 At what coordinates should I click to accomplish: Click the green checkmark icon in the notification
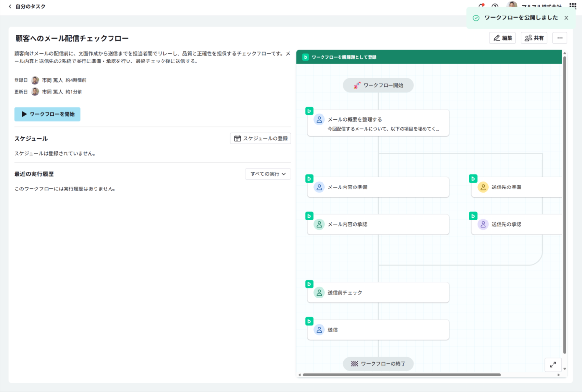pyautogui.click(x=476, y=18)
